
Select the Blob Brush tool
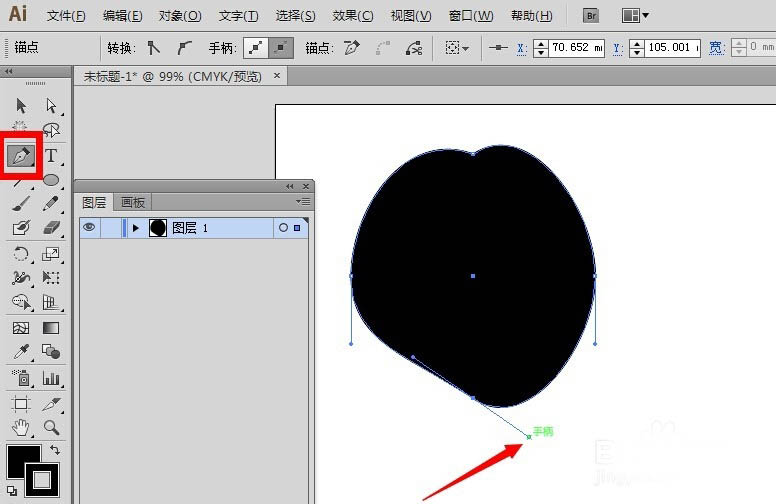[x=21, y=228]
